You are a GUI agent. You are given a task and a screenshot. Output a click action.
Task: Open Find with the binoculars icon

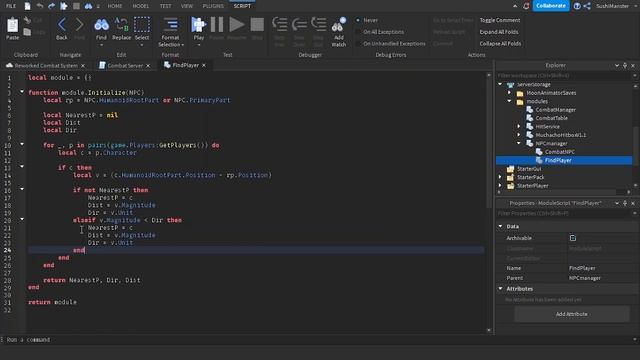pos(101,25)
